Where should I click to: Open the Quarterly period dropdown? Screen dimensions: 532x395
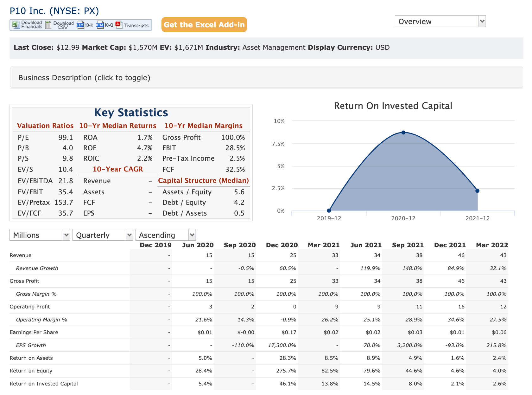(x=103, y=235)
